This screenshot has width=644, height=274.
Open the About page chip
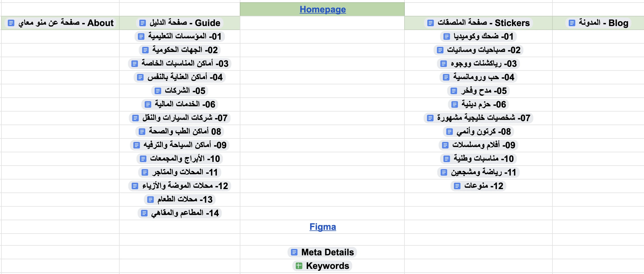point(66,23)
